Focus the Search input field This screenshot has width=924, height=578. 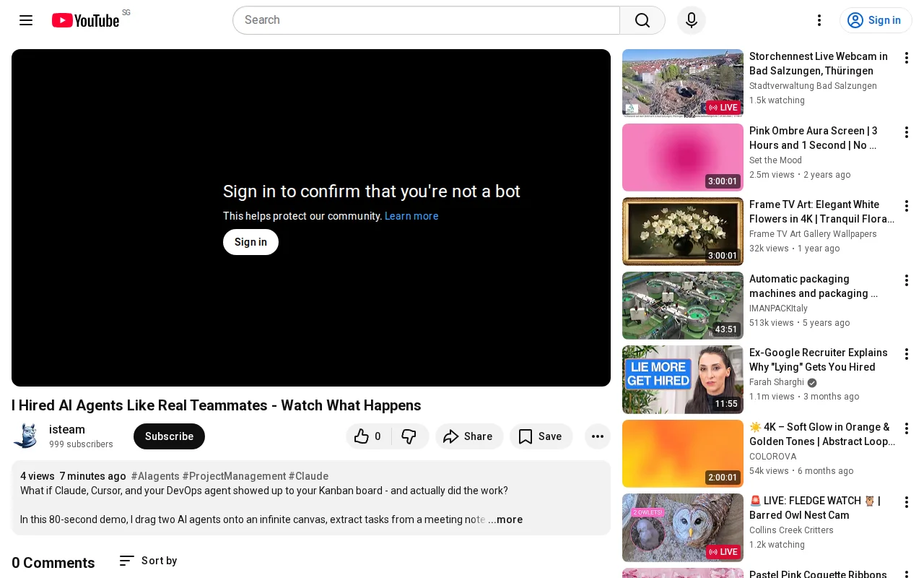[x=426, y=20]
